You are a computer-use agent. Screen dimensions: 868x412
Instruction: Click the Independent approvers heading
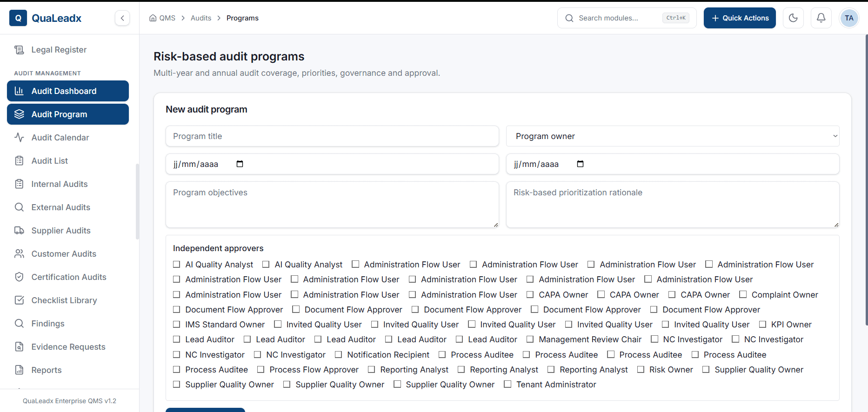click(218, 248)
